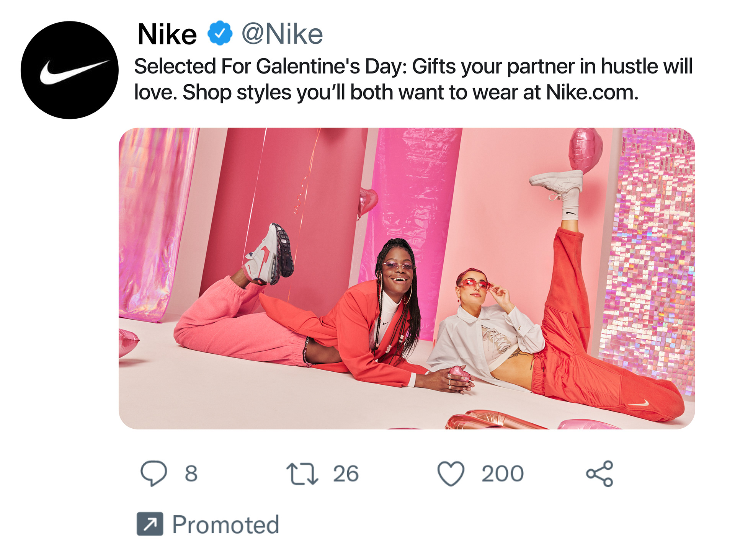Share the tweet via the share icon
The height and width of the screenshot is (560, 735).
point(599,473)
